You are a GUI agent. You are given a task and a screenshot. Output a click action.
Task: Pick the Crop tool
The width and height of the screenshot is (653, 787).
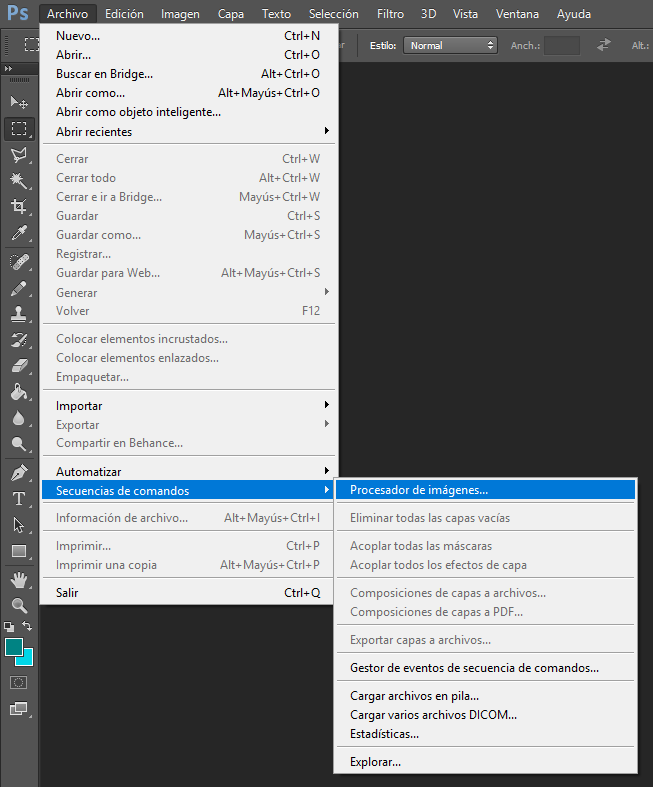19,206
